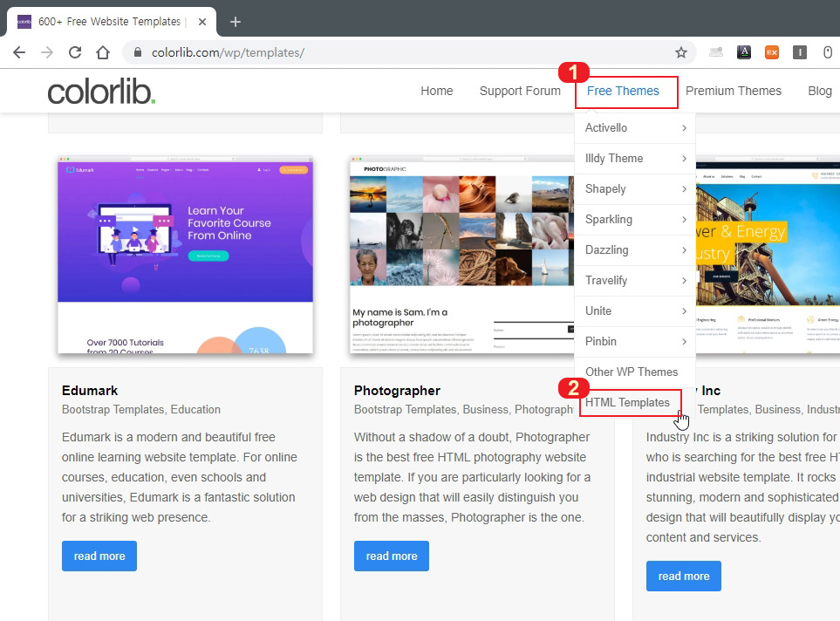The width and height of the screenshot is (840, 621).
Task: Expand the Pinbin submenu arrow
Action: tap(684, 341)
